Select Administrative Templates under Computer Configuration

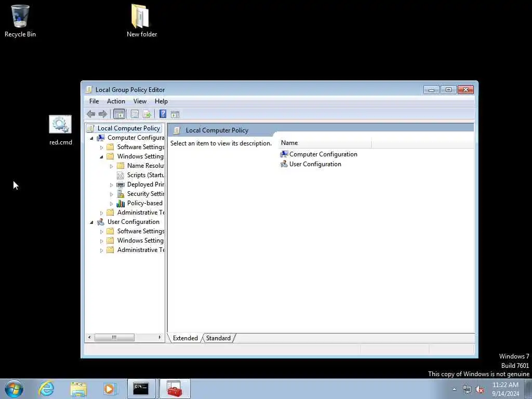coord(140,212)
